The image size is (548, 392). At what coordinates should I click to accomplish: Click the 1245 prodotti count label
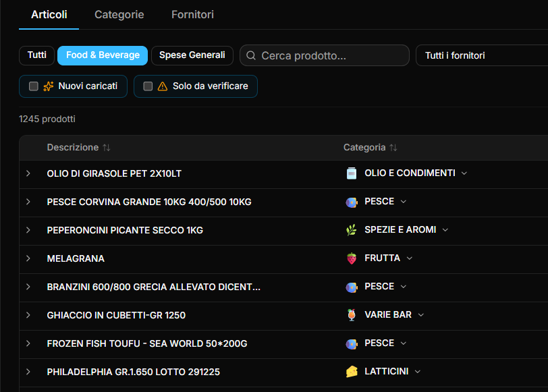(x=47, y=119)
